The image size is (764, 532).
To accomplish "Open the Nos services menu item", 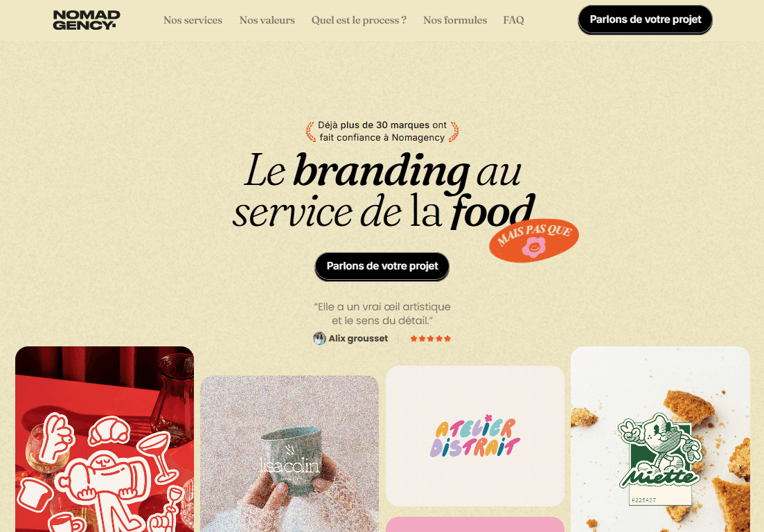I will [193, 20].
